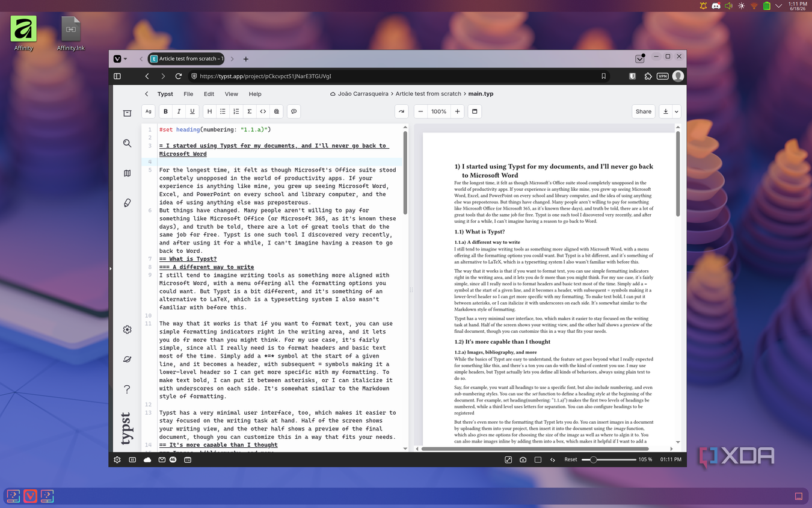Add a comment with the speech bubble icon
Screen dimensions: 812x508
[x=294, y=111]
